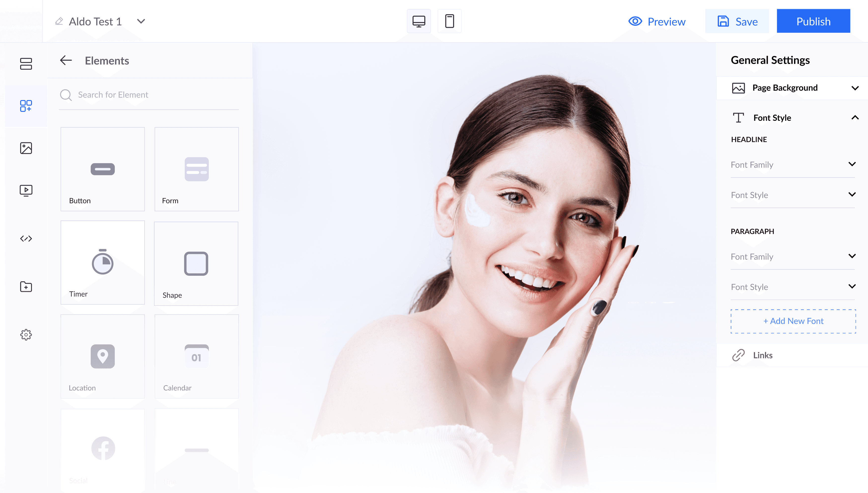Switch to desktop view
This screenshot has width=868, height=493.
coord(419,21)
